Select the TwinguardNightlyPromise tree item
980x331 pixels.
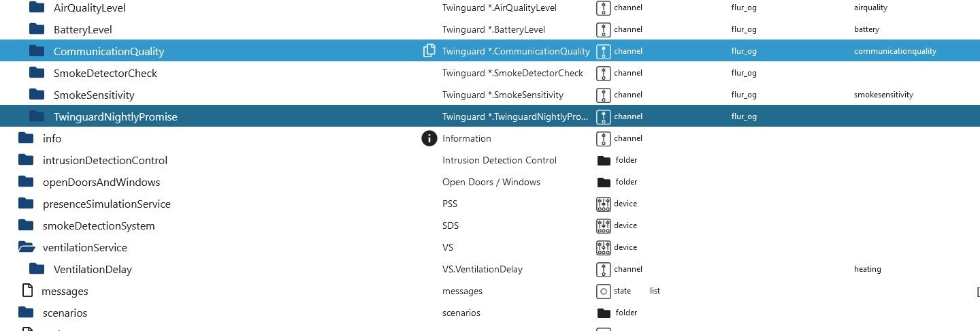(115, 116)
